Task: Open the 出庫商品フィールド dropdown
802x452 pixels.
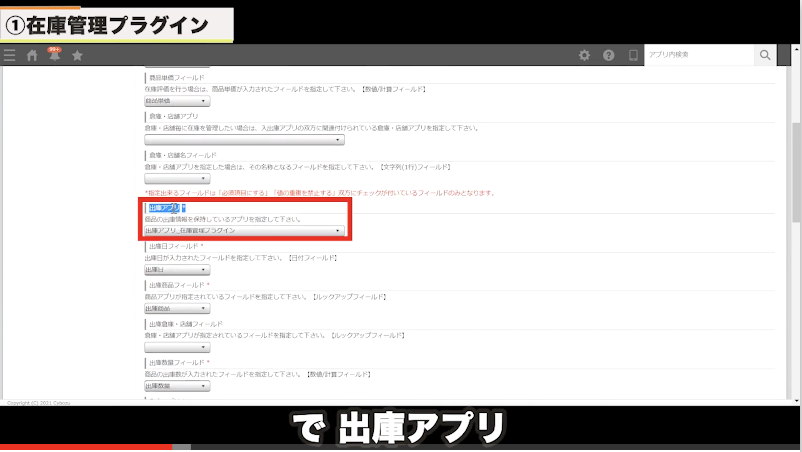Action: 177,309
